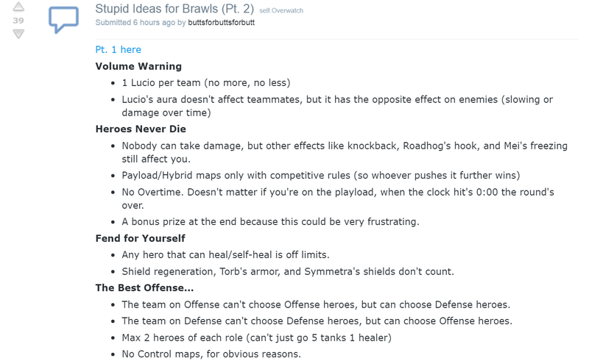Image resolution: width=589 pixels, height=364 pixels.
Task: Click the 1 Lucio per team bullet
Action: [206, 82]
